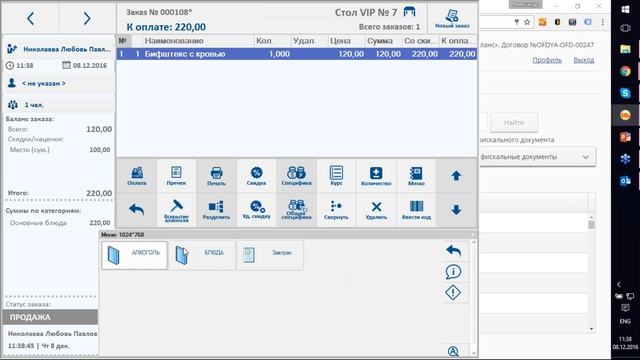The height and width of the screenshot is (360, 640).
Task: Remove discount with Уд. скидку
Action: tap(256, 210)
